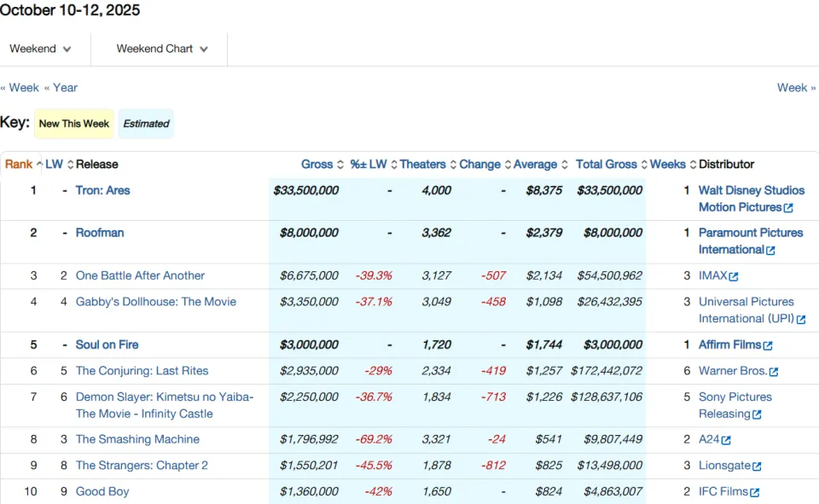Screen dimensions: 819x504
Task: Open the external link icon beside Affirm Films
Action: point(767,345)
